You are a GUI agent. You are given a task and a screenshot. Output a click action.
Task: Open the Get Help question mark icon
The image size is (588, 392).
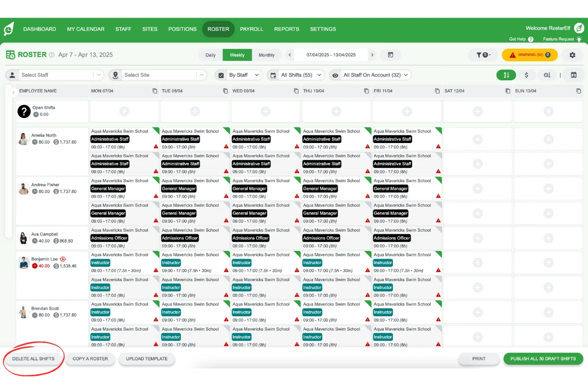click(x=531, y=39)
